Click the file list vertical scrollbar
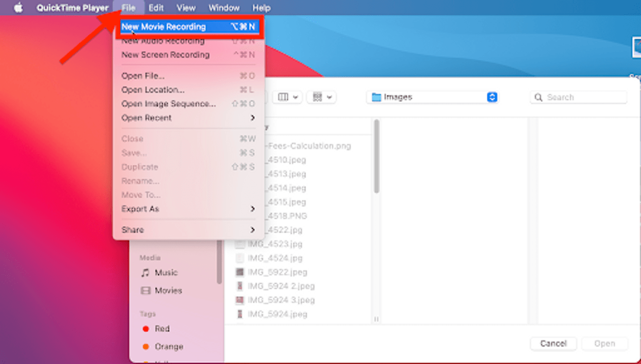641x364 pixels. (x=376, y=155)
